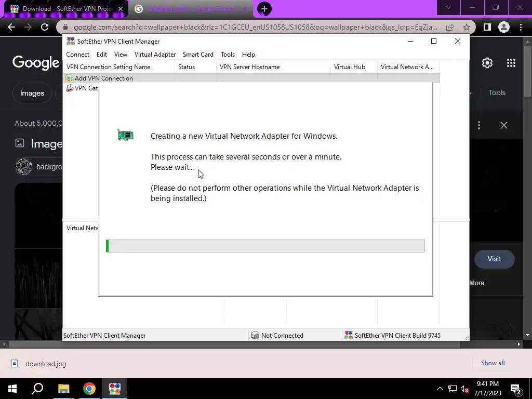Open the Connect menu in SoftEther

(78, 54)
